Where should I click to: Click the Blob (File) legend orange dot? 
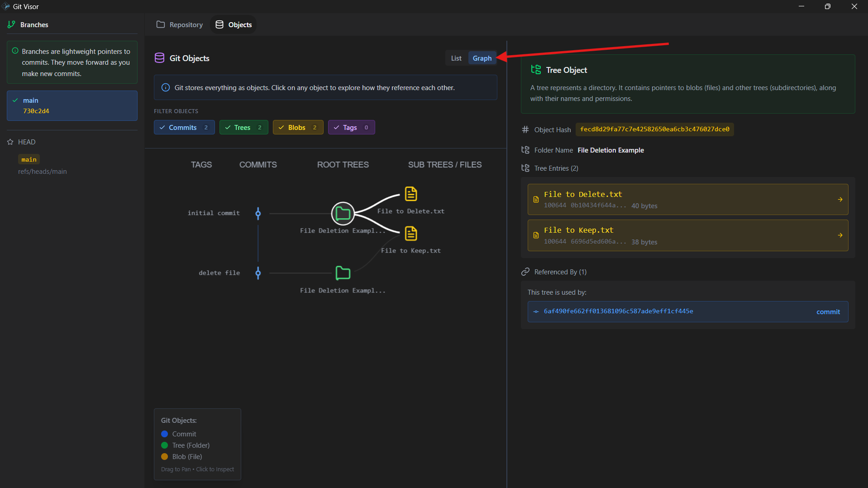coord(165,457)
